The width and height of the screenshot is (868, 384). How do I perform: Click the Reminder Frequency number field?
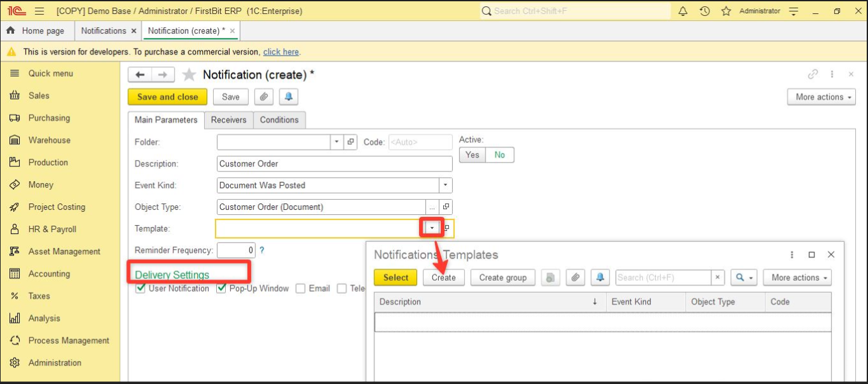[x=237, y=250]
